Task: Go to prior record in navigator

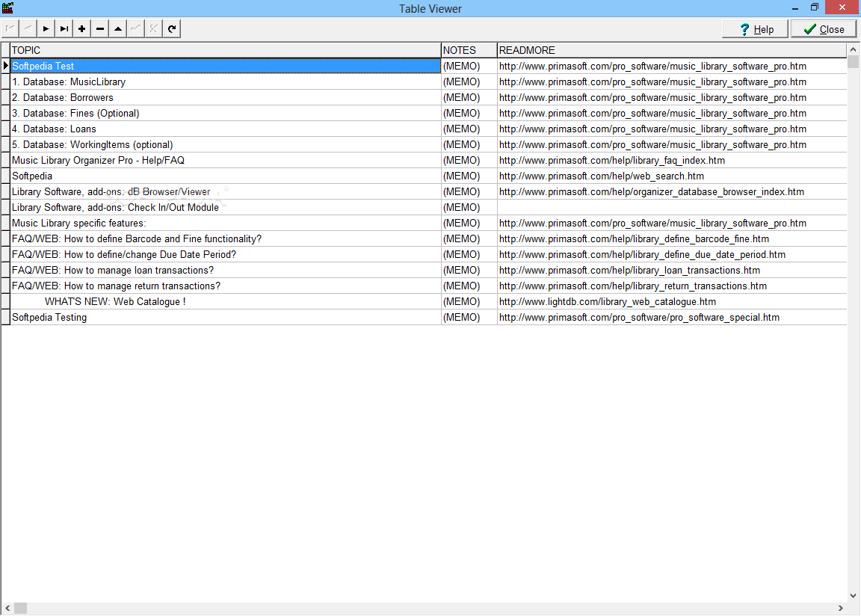Action: point(28,28)
